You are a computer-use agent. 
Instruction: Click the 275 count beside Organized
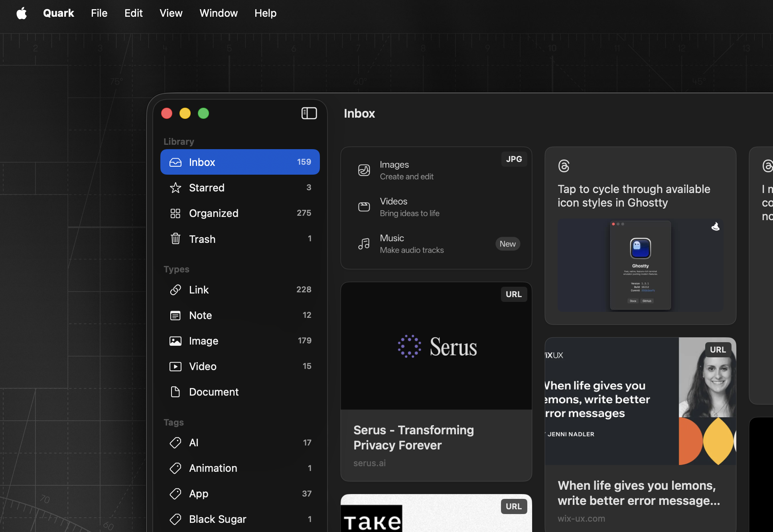[304, 213]
